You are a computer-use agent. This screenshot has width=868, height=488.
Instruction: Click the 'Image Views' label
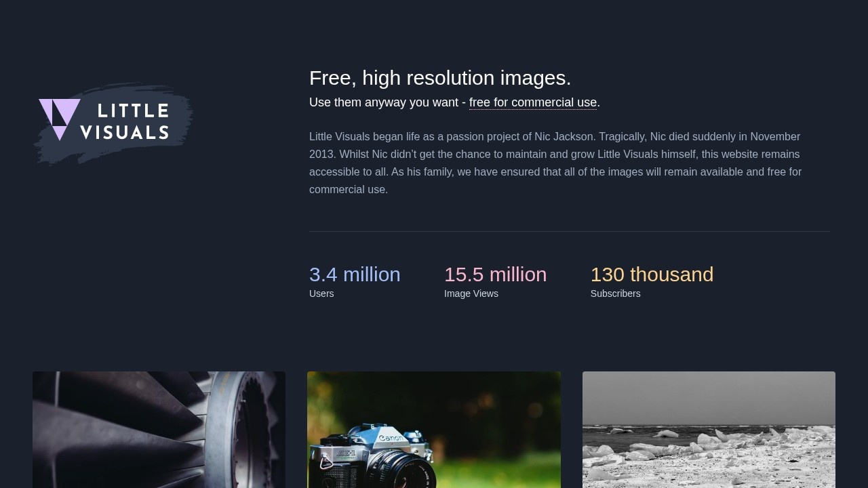[471, 293]
